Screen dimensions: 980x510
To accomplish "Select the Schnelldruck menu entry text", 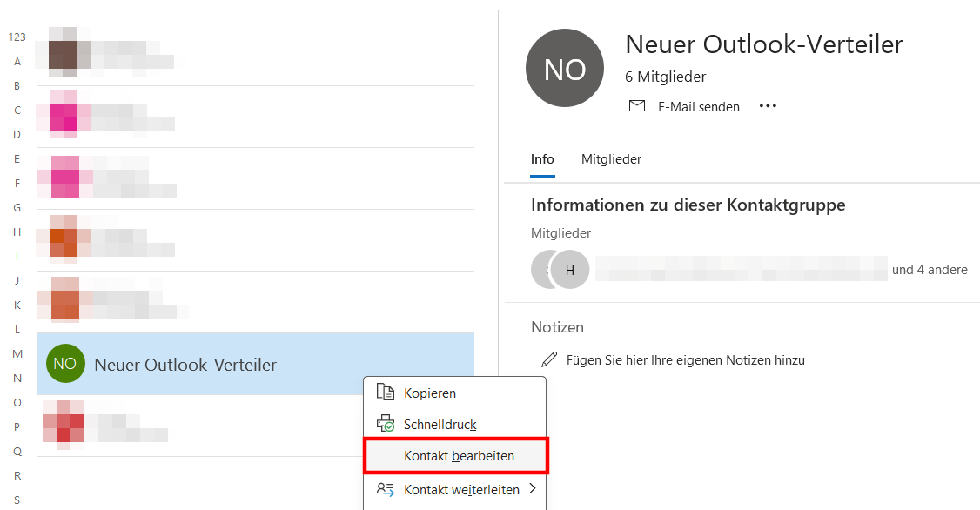I will coord(440,425).
